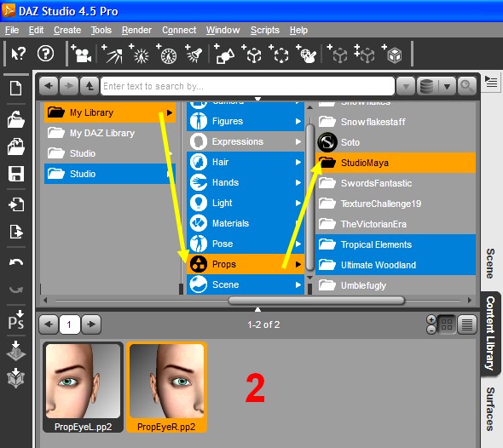Expand the My Library folder arrow

point(170,112)
